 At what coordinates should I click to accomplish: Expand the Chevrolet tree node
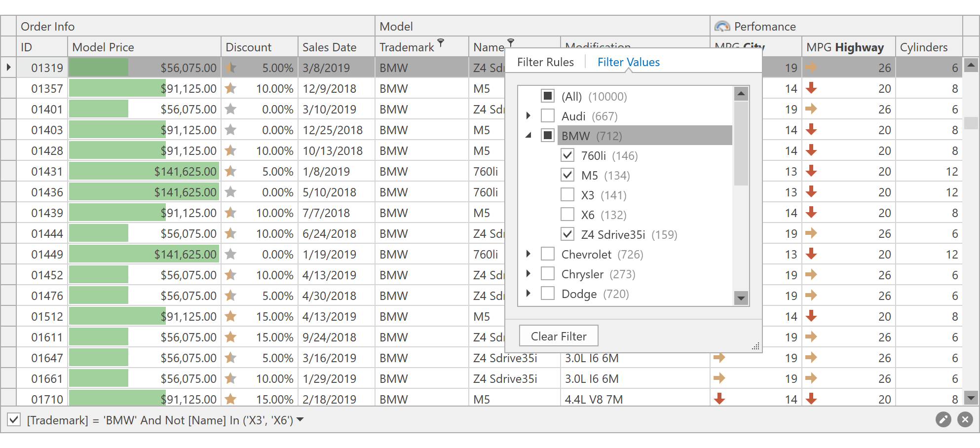tap(528, 254)
